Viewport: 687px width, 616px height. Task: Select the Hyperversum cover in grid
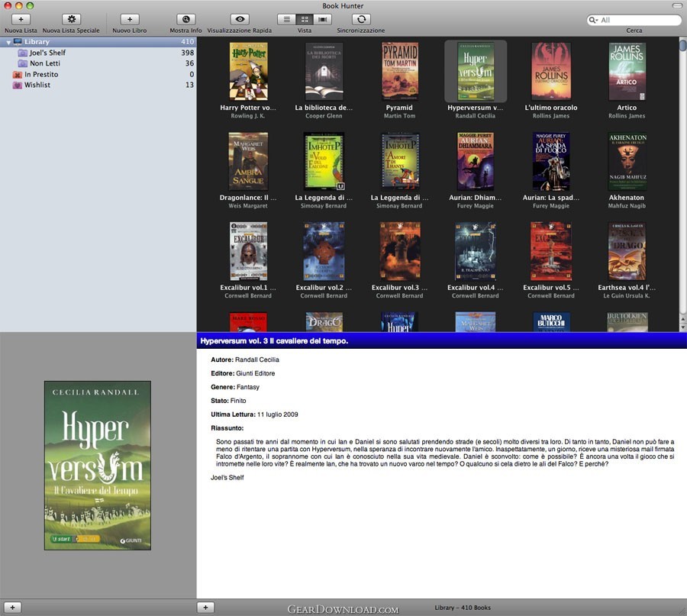coord(476,72)
